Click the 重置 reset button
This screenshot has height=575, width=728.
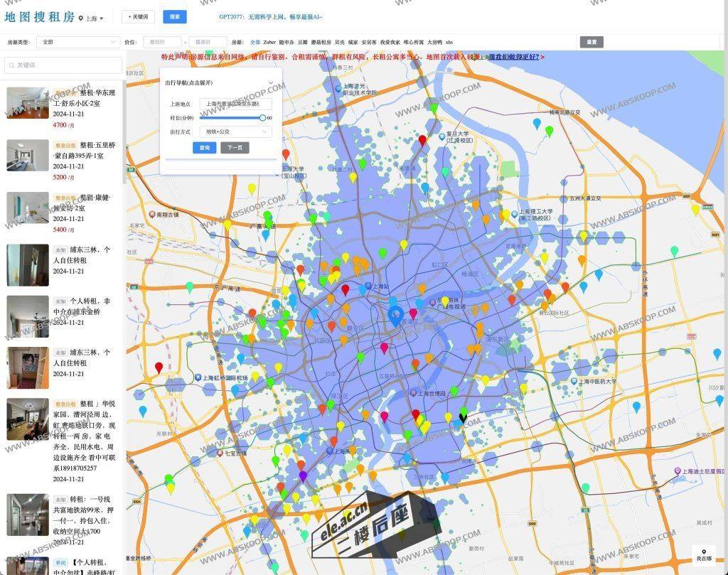(x=591, y=42)
